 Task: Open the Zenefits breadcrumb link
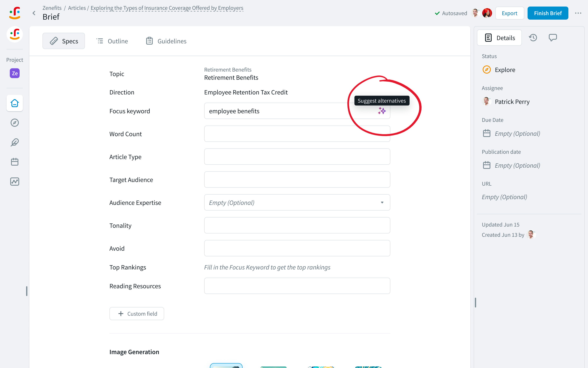(52, 8)
